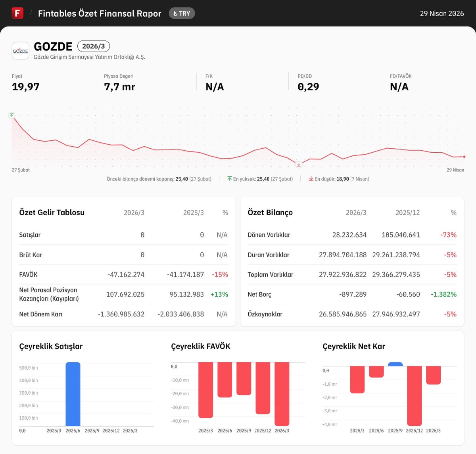Click the TRY currency badge
Viewport: 476px width, 454px height.
point(182,13)
